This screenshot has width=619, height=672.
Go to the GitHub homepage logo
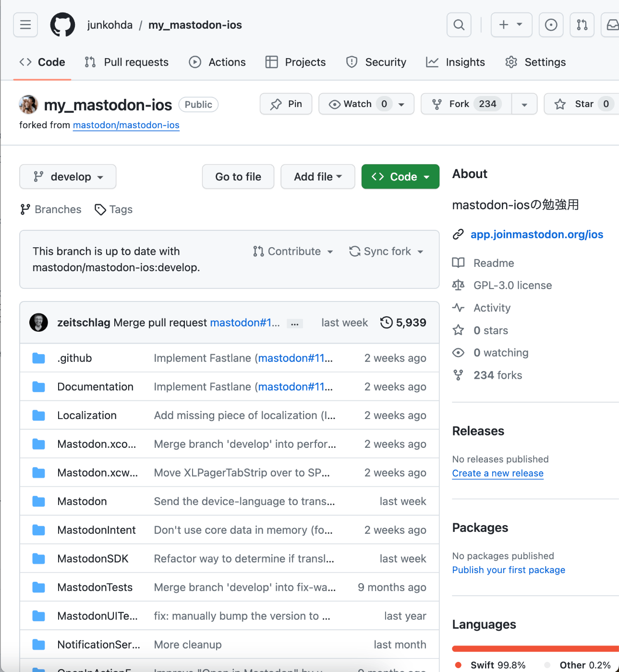click(x=62, y=25)
